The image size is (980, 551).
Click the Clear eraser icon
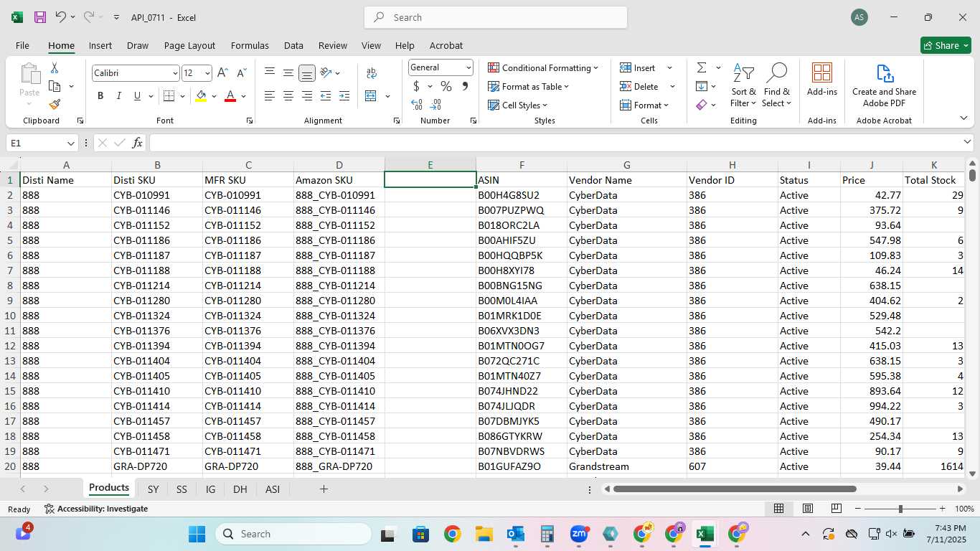(x=702, y=105)
